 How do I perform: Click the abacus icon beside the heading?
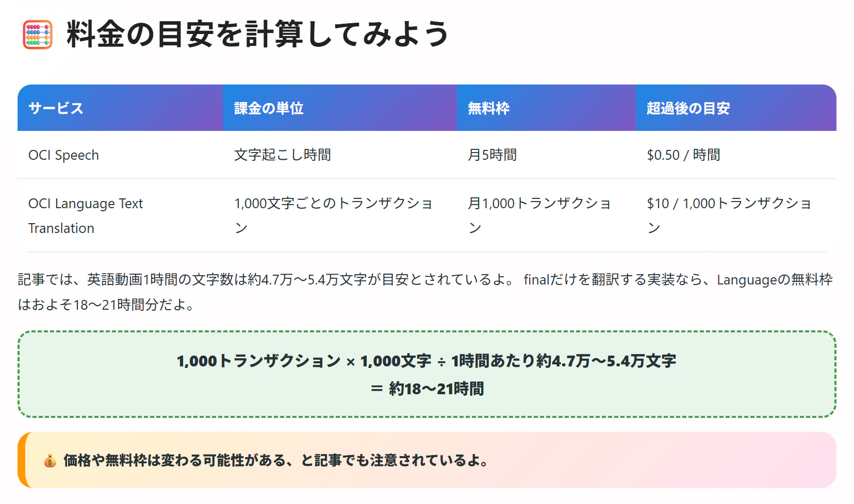[x=38, y=35]
